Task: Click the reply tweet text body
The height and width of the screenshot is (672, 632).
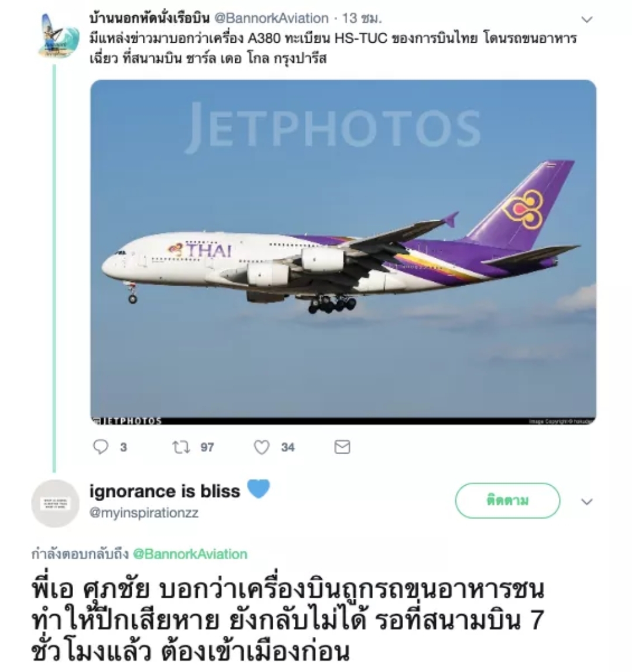Action: coord(288,620)
